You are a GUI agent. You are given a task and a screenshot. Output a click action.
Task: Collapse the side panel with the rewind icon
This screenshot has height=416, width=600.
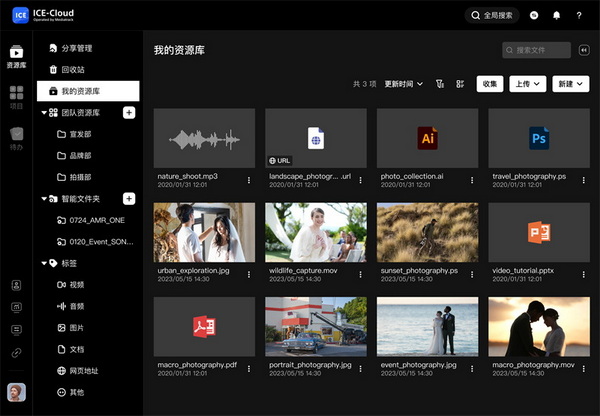click(x=582, y=49)
